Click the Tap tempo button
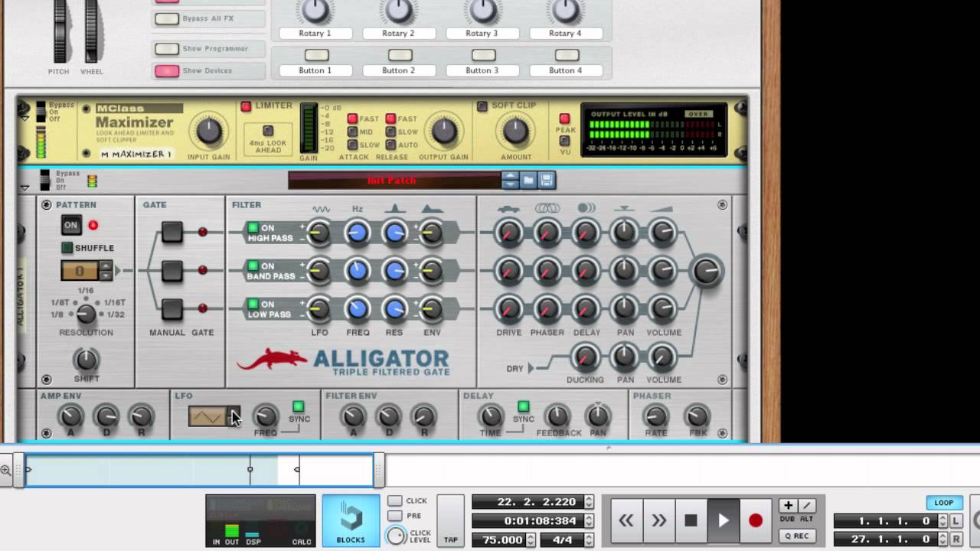The image size is (980, 551). pyautogui.click(x=451, y=520)
